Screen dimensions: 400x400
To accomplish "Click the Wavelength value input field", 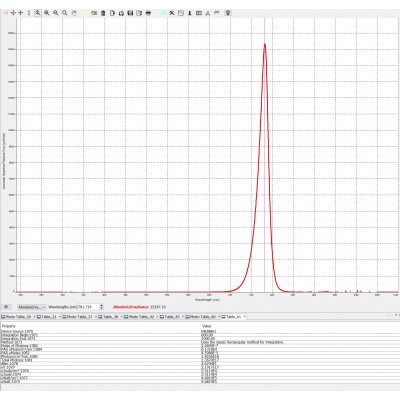I will [x=88, y=307].
